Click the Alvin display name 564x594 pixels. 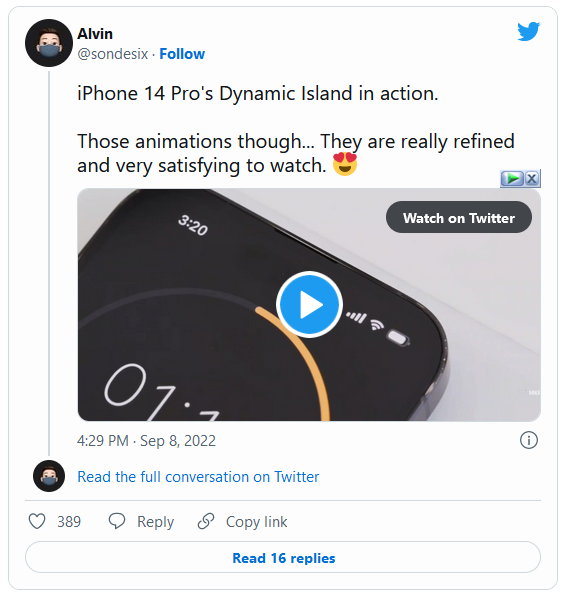click(95, 34)
